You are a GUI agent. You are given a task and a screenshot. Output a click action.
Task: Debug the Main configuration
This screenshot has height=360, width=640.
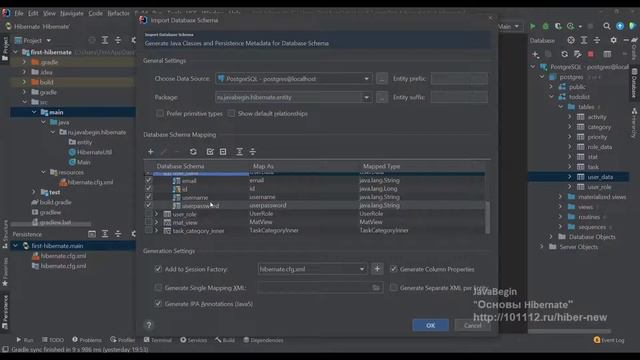tap(545, 26)
